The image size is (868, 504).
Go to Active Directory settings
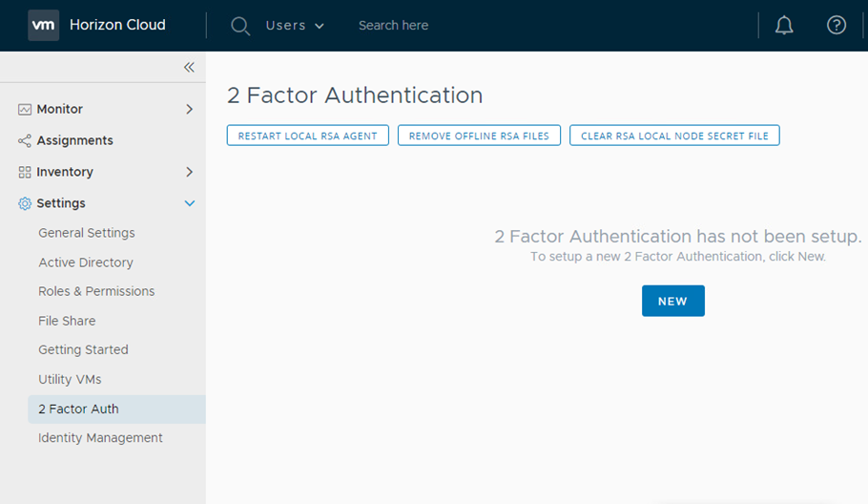(86, 262)
